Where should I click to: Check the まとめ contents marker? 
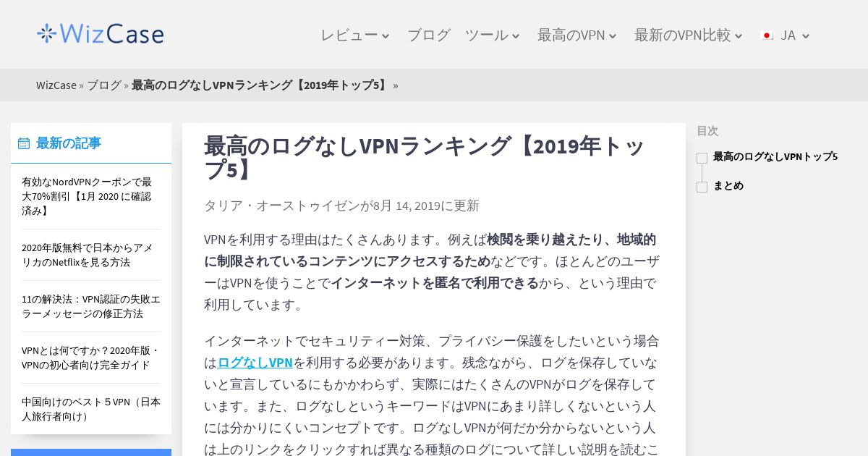702,187
